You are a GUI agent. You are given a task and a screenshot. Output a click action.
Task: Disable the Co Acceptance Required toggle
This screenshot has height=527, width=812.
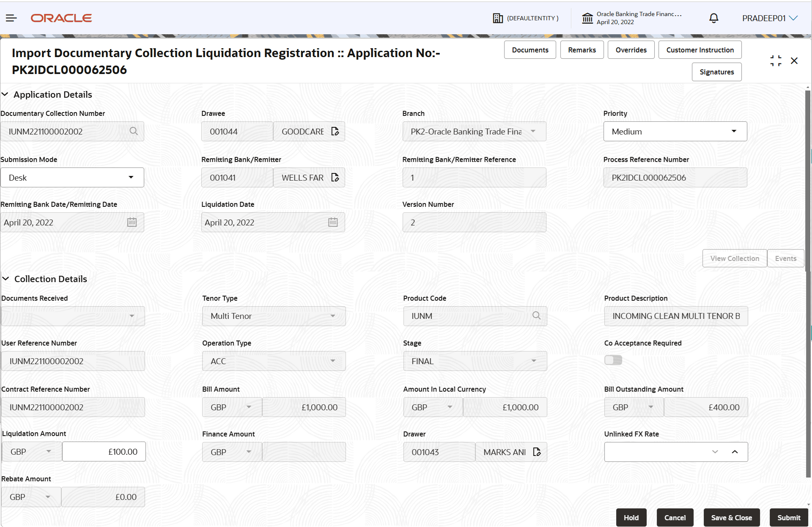(613, 360)
